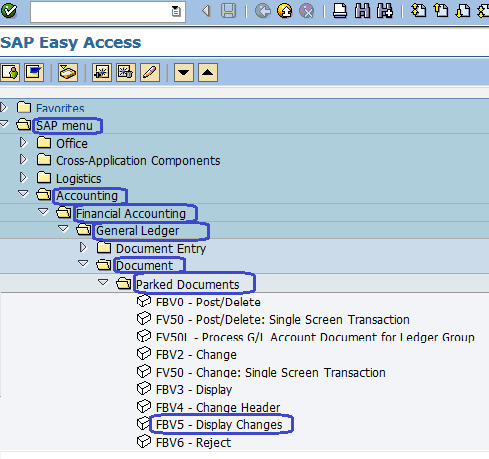Select FV50 - Change: Single Screen Transaction
The height and width of the screenshot is (459, 489).
point(270,373)
